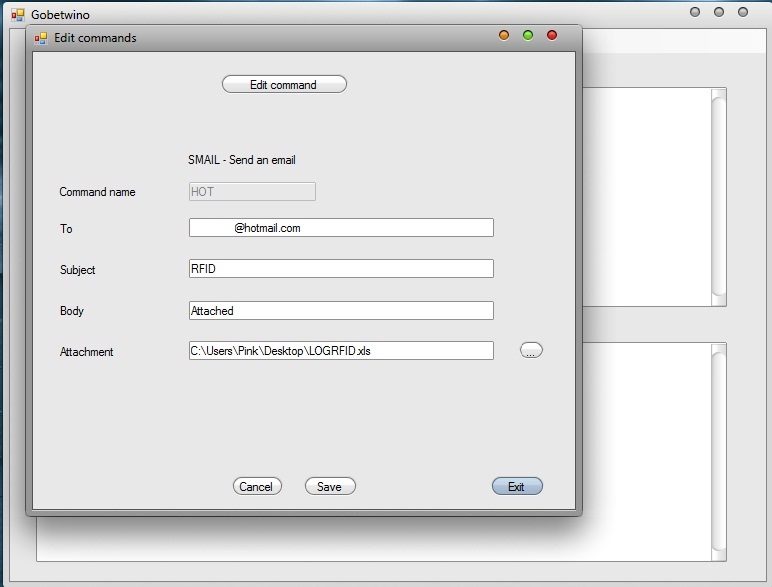The image size is (772, 587).
Task: Click the Edit commands dialog window icon
Action: (41, 38)
